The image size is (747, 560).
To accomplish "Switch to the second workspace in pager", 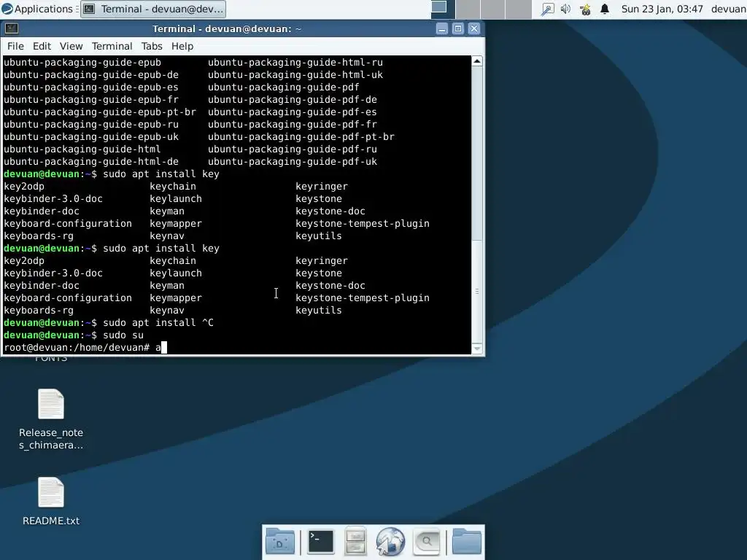I will 468,9.
